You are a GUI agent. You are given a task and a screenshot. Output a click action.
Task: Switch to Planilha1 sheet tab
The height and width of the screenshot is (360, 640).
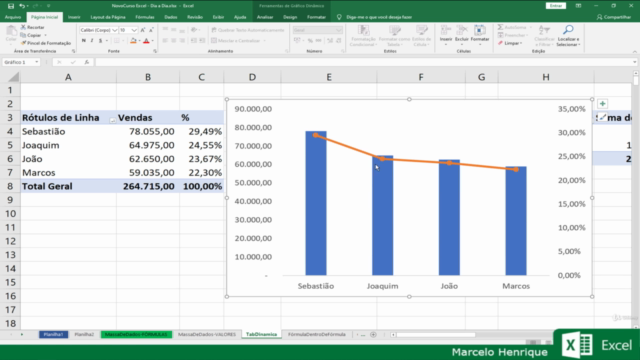click(53, 334)
